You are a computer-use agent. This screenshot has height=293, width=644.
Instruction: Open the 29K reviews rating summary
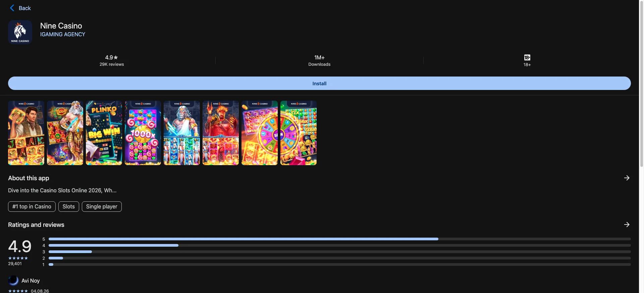point(112,61)
